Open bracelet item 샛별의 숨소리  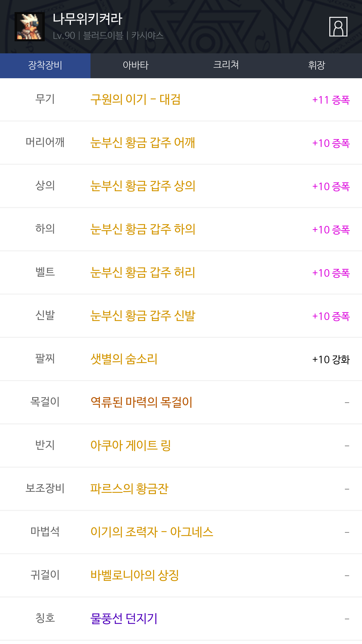pos(124,359)
